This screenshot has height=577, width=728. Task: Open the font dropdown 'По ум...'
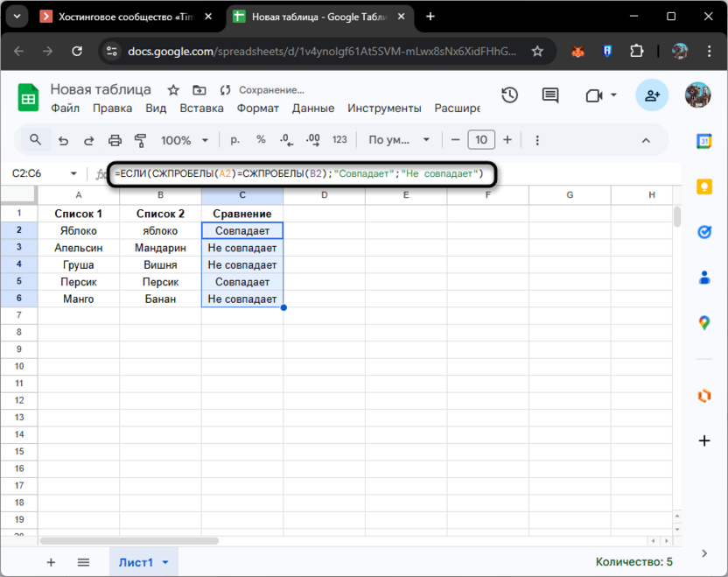(x=399, y=140)
